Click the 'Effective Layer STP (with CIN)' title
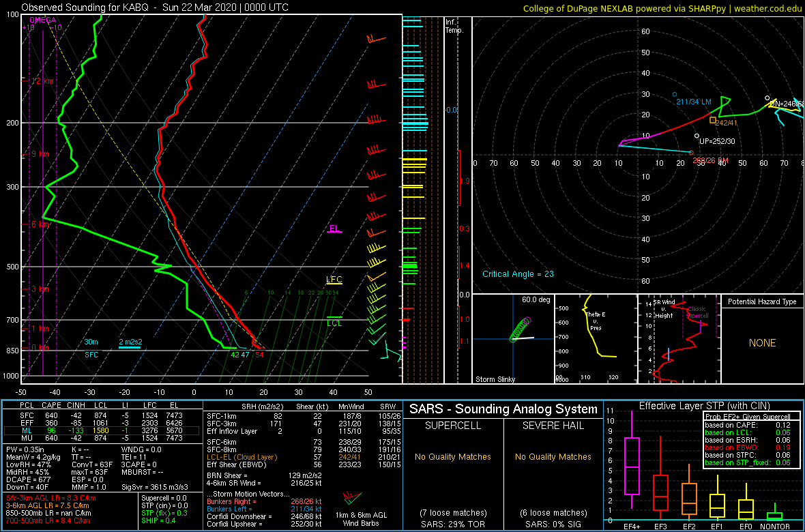The image size is (805, 532). (703, 407)
